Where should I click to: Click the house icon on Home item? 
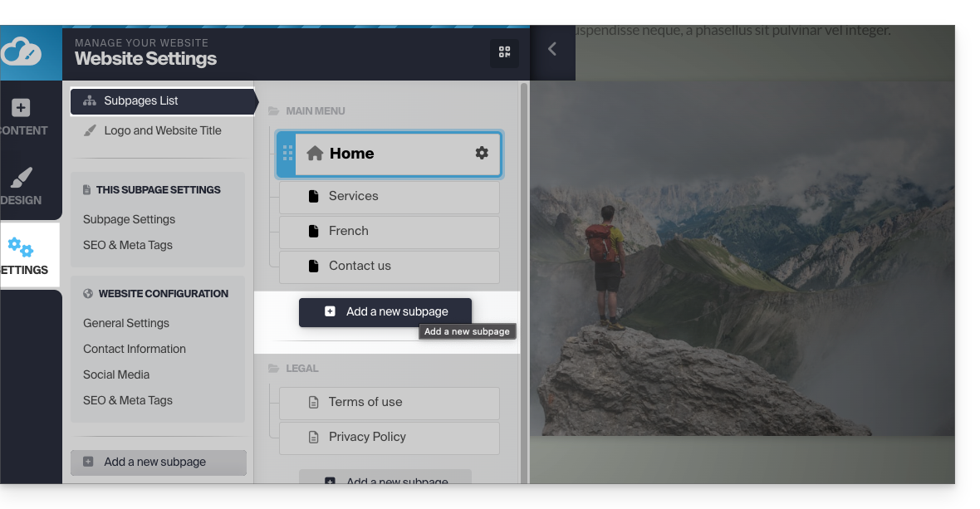[x=315, y=154]
